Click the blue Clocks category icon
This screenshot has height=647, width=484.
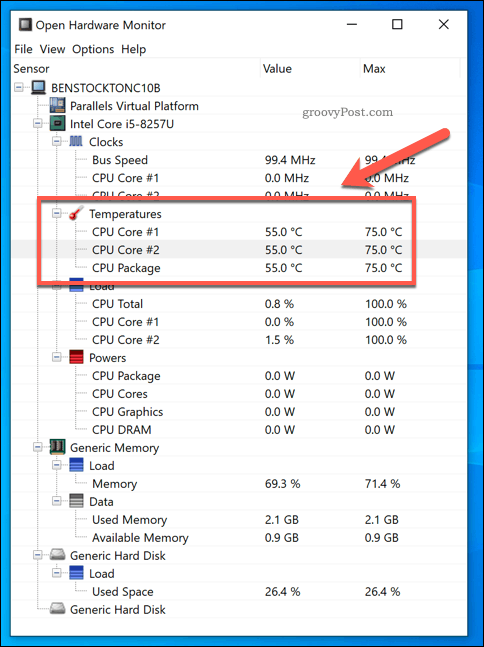point(76,142)
